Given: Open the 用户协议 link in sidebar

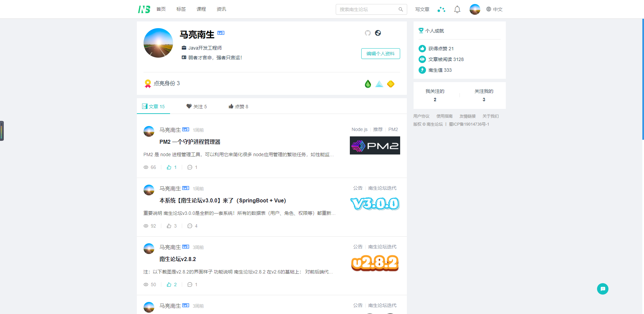Looking at the screenshot, I should [421, 116].
